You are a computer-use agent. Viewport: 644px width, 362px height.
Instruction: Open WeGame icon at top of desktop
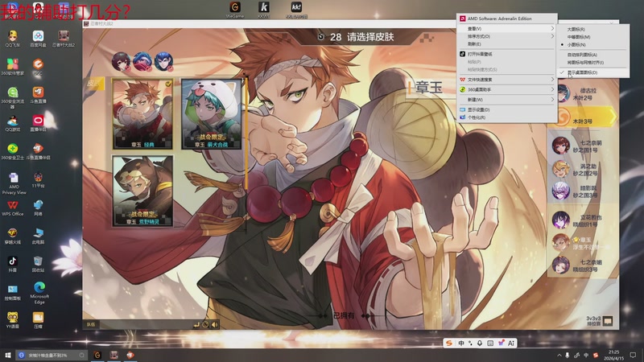click(x=235, y=10)
